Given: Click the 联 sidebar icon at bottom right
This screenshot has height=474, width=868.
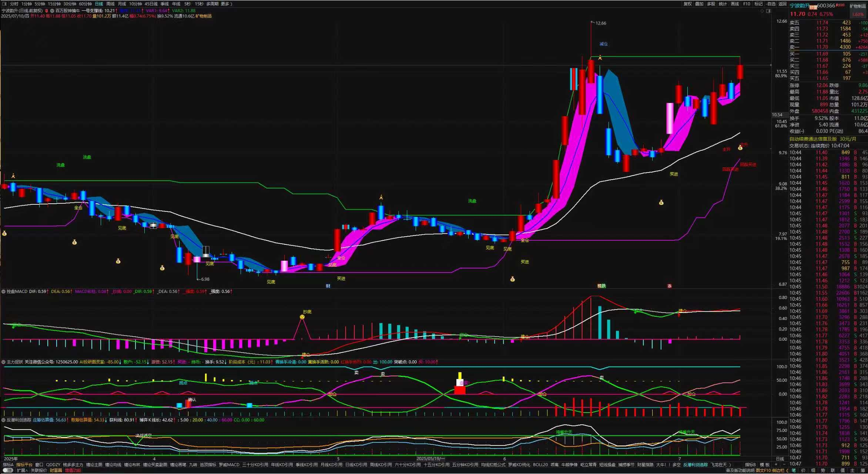Looking at the screenshot, I should click(833, 471).
